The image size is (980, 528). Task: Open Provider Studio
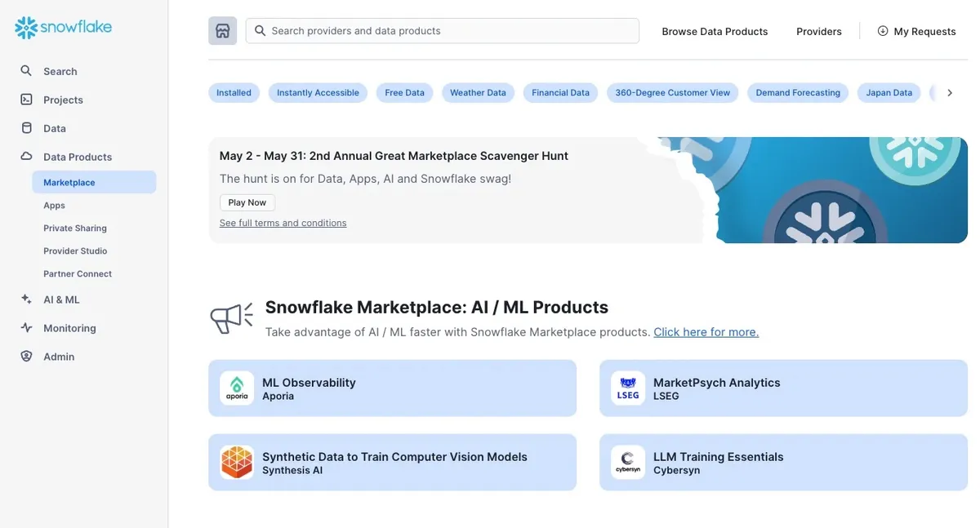(x=75, y=251)
